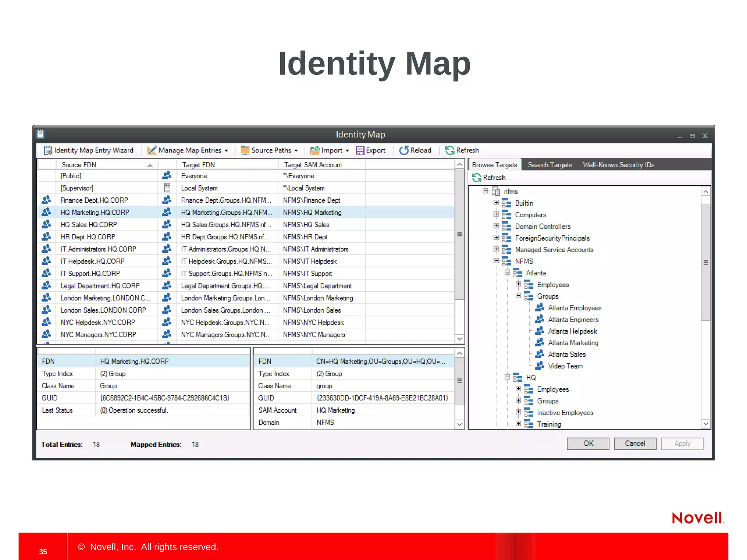Image resolution: width=747 pixels, height=560 pixels.
Task: Click the Atlanta Sales group icon
Action: coord(540,354)
